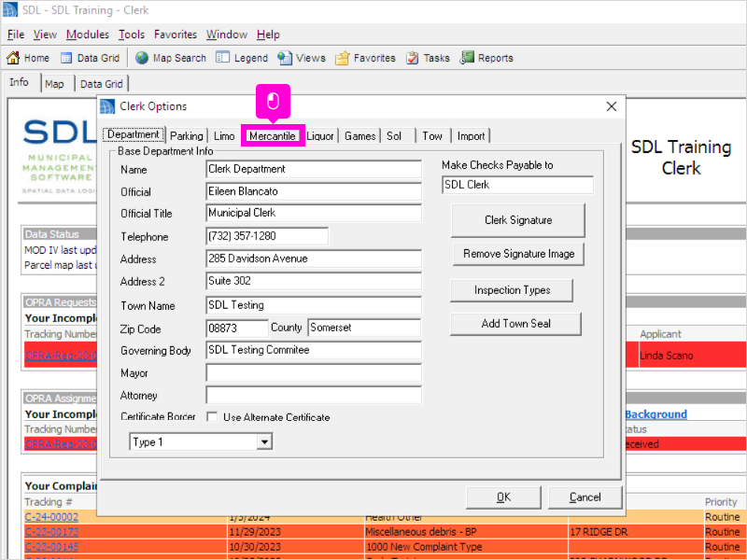Switch to the Map tab in main window
The width and height of the screenshot is (747, 560).
coord(54,84)
